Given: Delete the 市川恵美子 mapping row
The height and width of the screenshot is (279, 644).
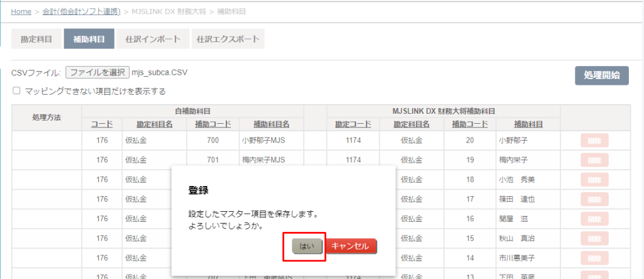Looking at the screenshot, I should pyautogui.click(x=594, y=258).
